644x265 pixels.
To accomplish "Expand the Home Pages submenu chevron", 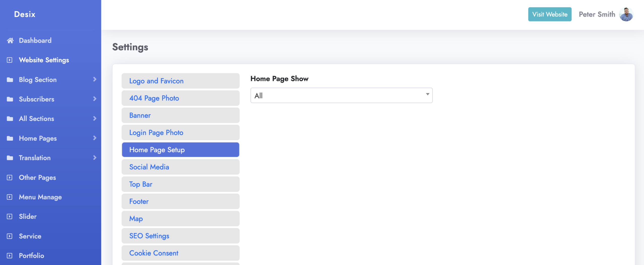I will click(x=95, y=138).
